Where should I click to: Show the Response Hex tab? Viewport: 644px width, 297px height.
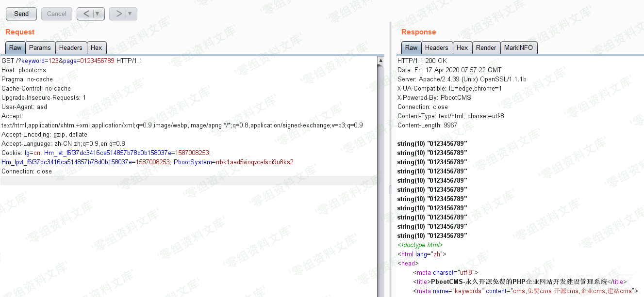[462, 47]
